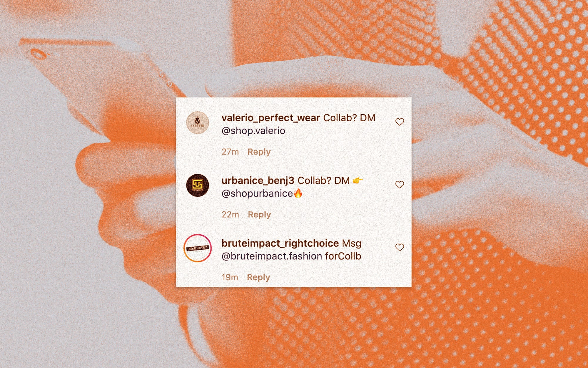Viewport: 588px width, 368px height.
Task: Follow the @shopurbanice mention
Action: (257, 193)
